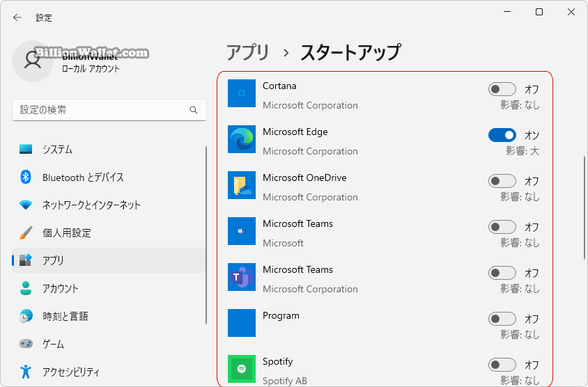588x387 pixels.
Task: Open Bluetooth とデバイス category
Action: point(109,177)
